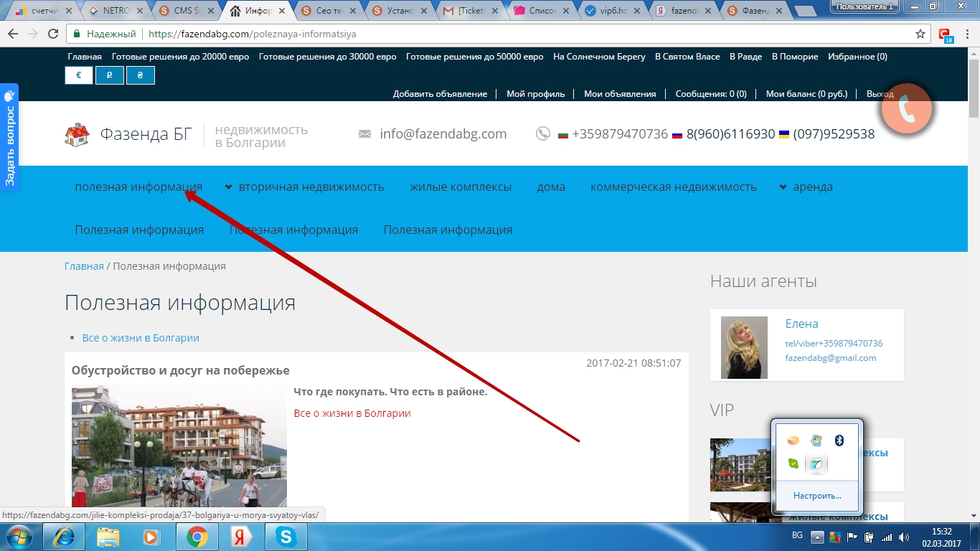
Task: Open Skype from the taskbar
Action: [286, 537]
